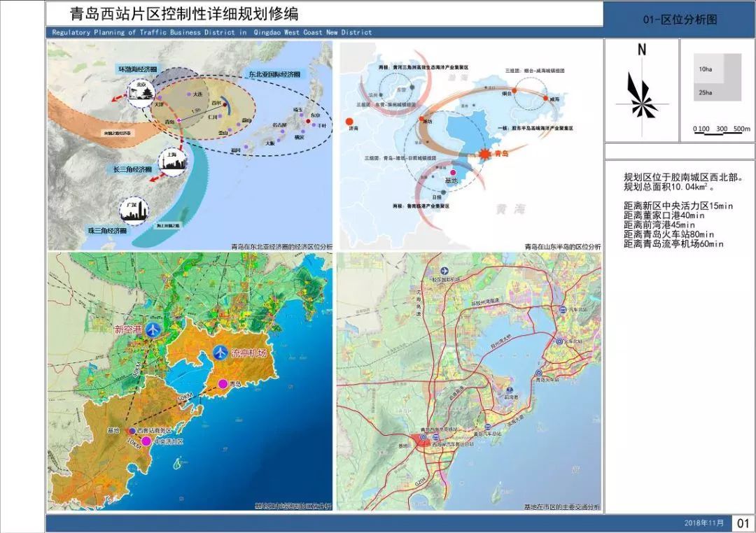
Task: Click the magenta 青岛 dot on the satellite map
Action: coord(223,383)
